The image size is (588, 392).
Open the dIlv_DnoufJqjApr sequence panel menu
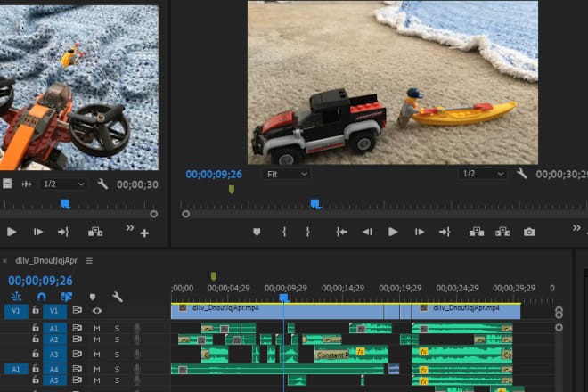tap(89, 260)
